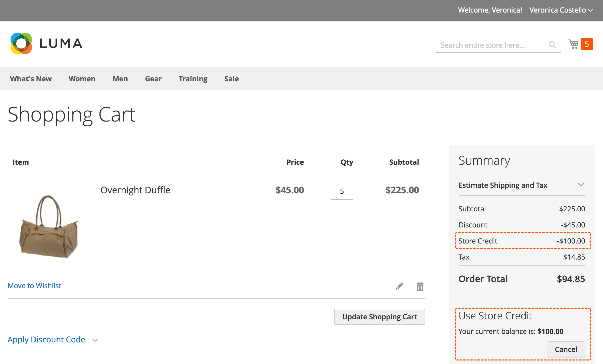Open the Gear menu
The image size is (603, 364).
click(153, 79)
